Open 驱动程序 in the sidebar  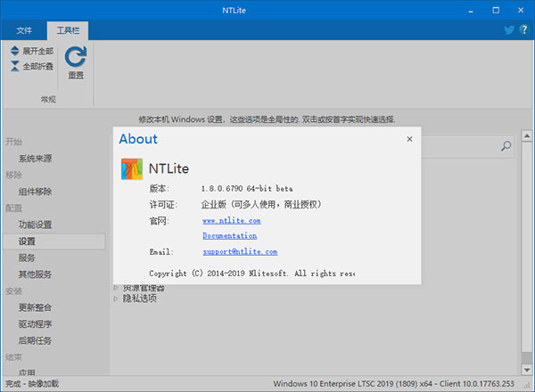pyautogui.click(x=36, y=324)
